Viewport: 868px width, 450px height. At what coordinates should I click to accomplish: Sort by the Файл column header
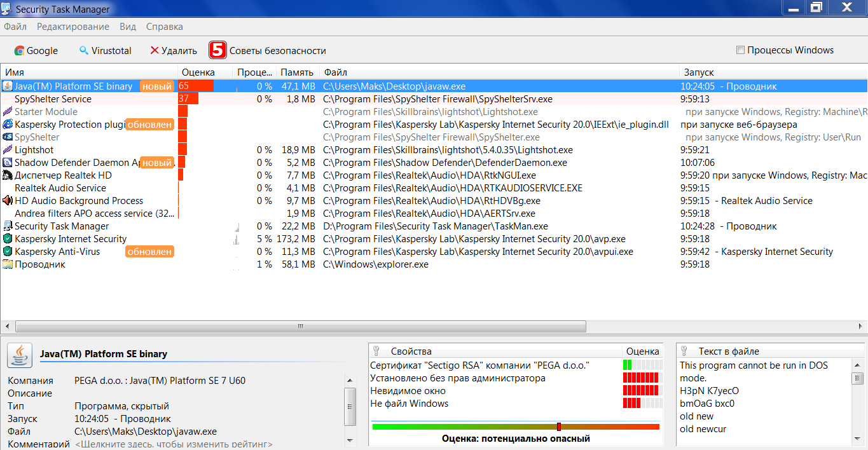tap(498, 72)
